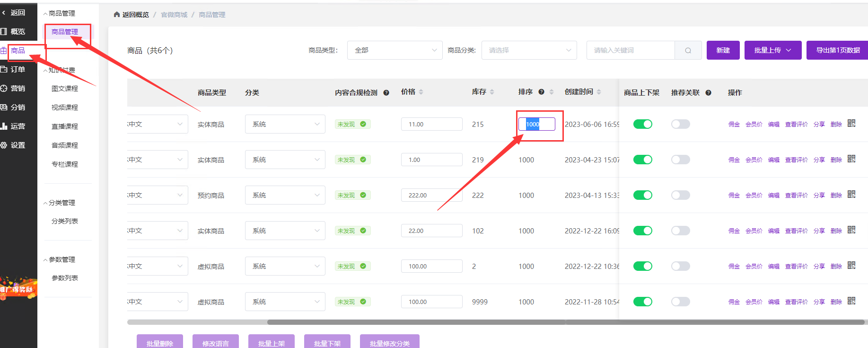This screenshot has width=868, height=348.
Task: Click the home icon in breadcrumb
Action: tap(117, 15)
